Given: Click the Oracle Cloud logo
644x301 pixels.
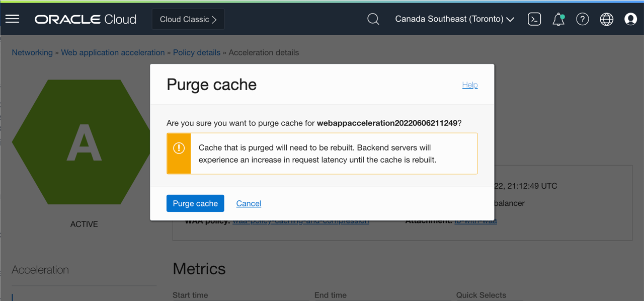Looking at the screenshot, I should pos(85,19).
